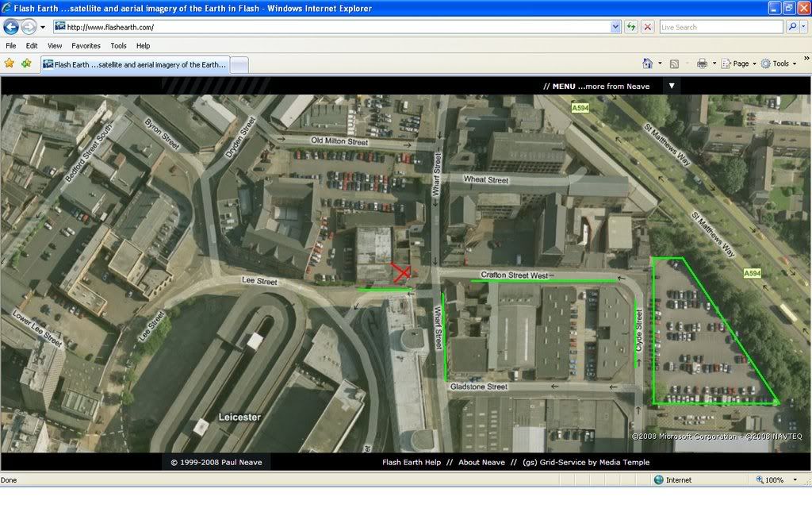Select the Flash Earth browser tab
812x508 pixels.
coord(135,64)
